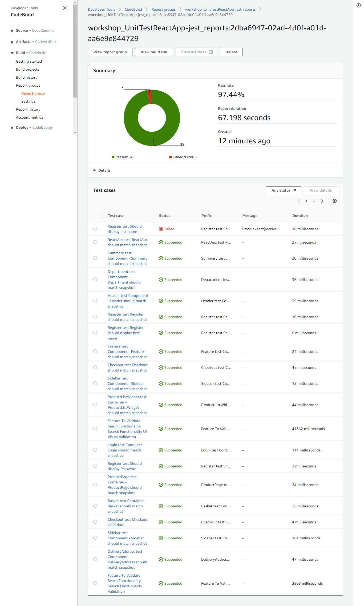Go to page 2 of test cases
The width and height of the screenshot is (364, 606).
click(314, 201)
